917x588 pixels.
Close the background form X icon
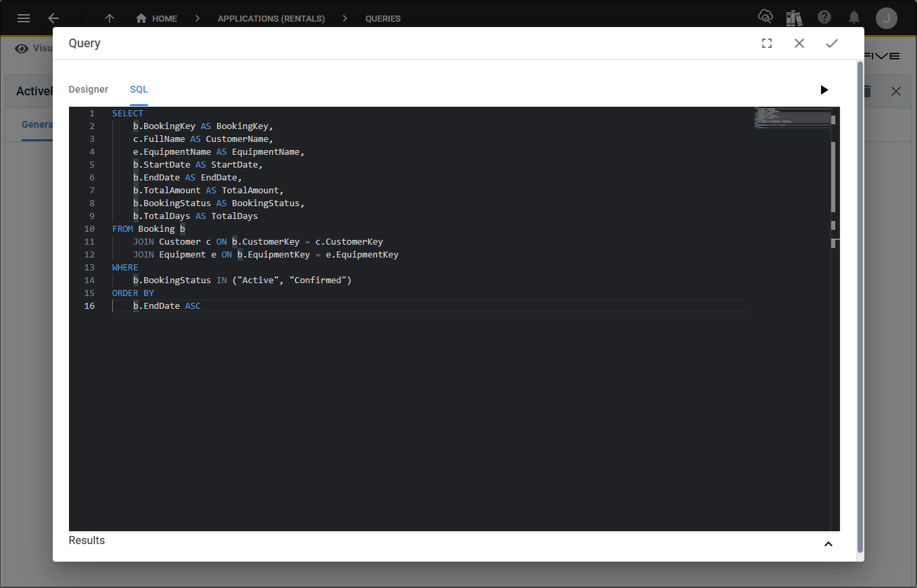click(896, 91)
